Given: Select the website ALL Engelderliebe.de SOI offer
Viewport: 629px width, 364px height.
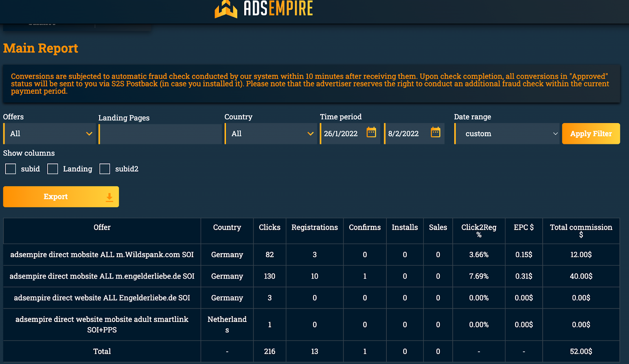Looking at the screenshot, I should pyautogui.click(x=102, y=298).
